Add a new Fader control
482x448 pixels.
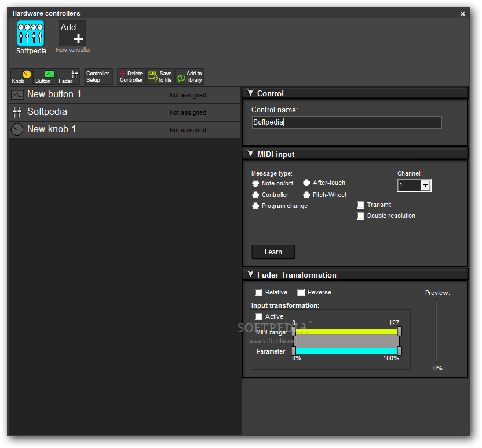68,77
